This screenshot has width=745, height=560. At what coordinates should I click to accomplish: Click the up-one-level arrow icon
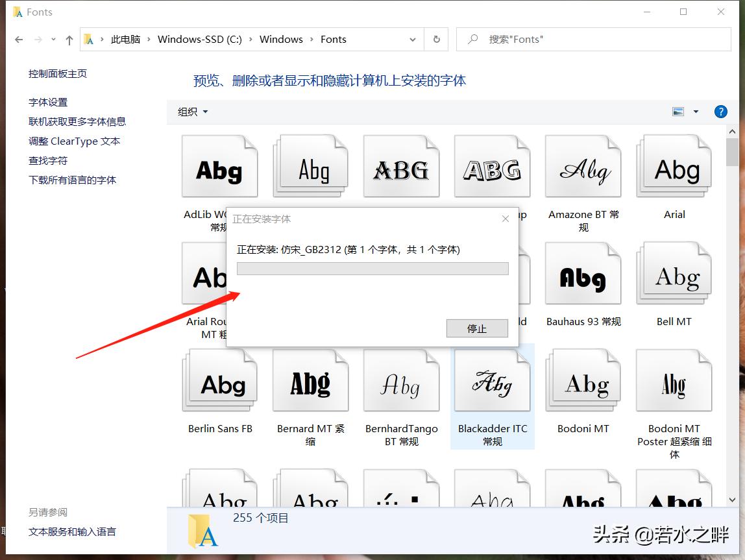pos(69,39)
